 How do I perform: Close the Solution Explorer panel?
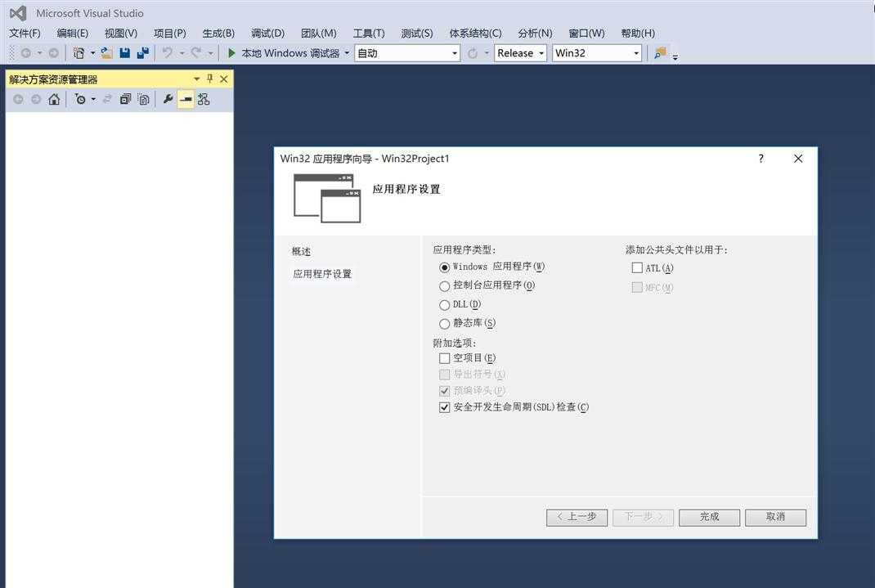(x=224, y=79)
